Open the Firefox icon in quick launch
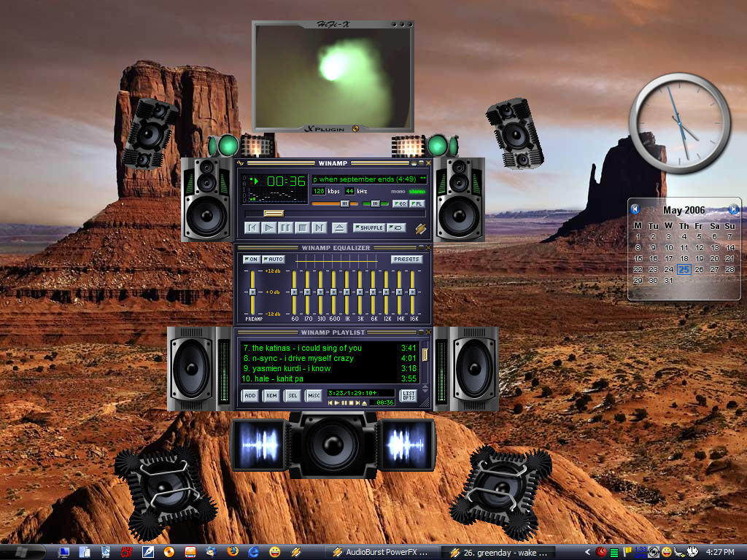This screenshot has width=747, height=560. (233, 552)
